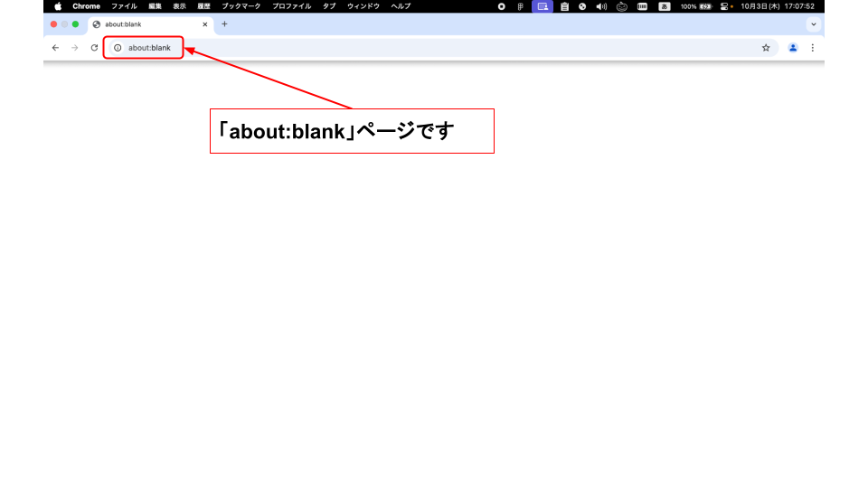Expand the tab search dropdown arrow
The height and width of the screenshot is (488, 868).
point(813,24)
